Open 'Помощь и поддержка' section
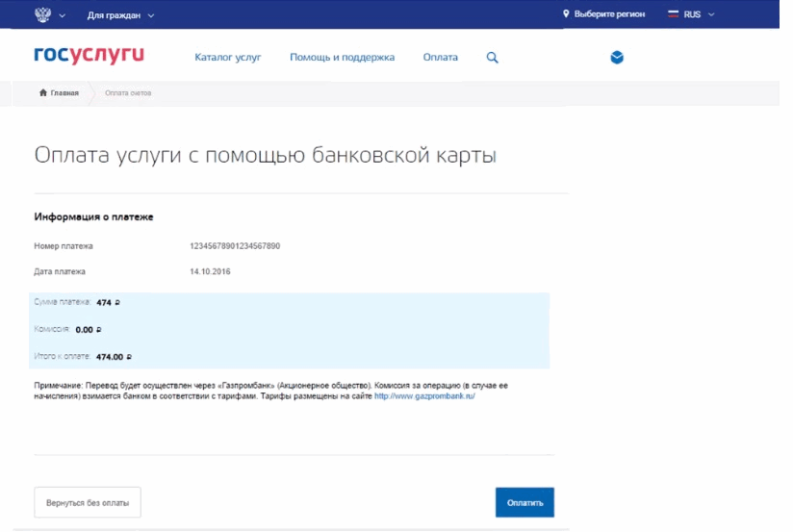 pos(342,58)
